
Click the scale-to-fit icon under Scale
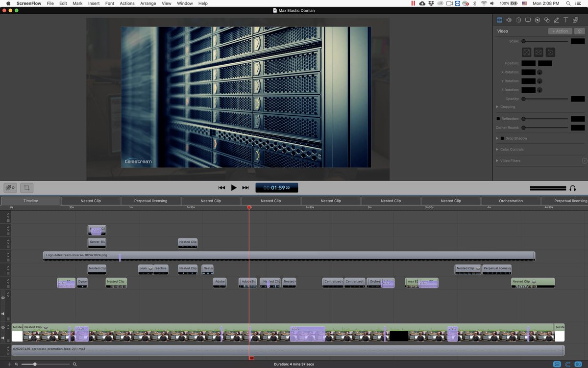tap(526, 52)
